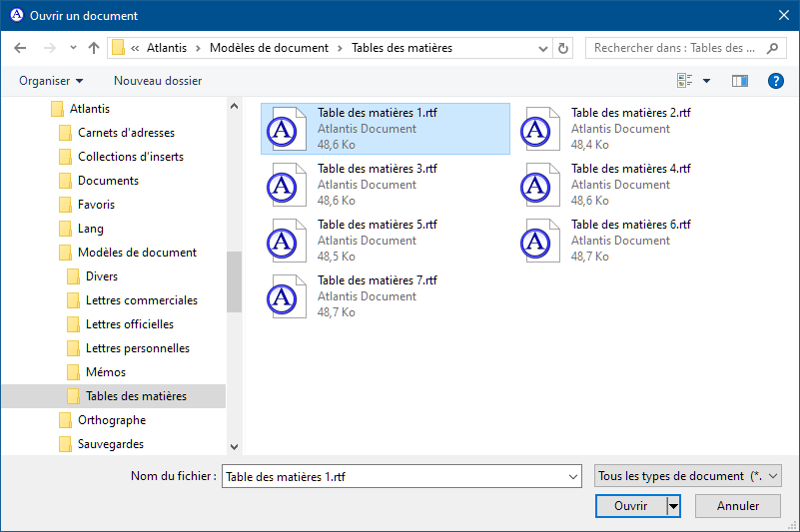
Task: Click the change view layout icon
Action: tap(685, 81)
